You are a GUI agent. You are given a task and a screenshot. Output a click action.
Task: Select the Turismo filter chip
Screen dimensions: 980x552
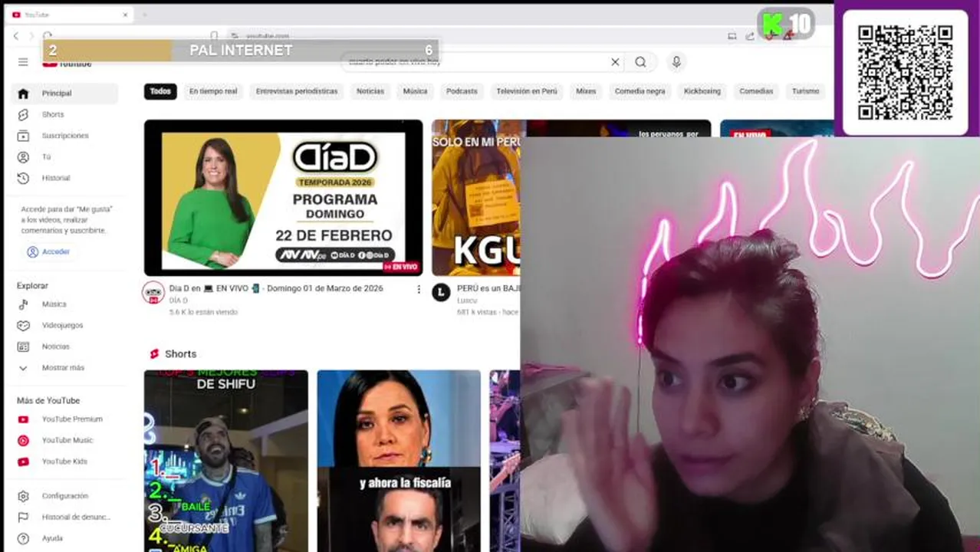pyautogui.click(x=805, y=91)
